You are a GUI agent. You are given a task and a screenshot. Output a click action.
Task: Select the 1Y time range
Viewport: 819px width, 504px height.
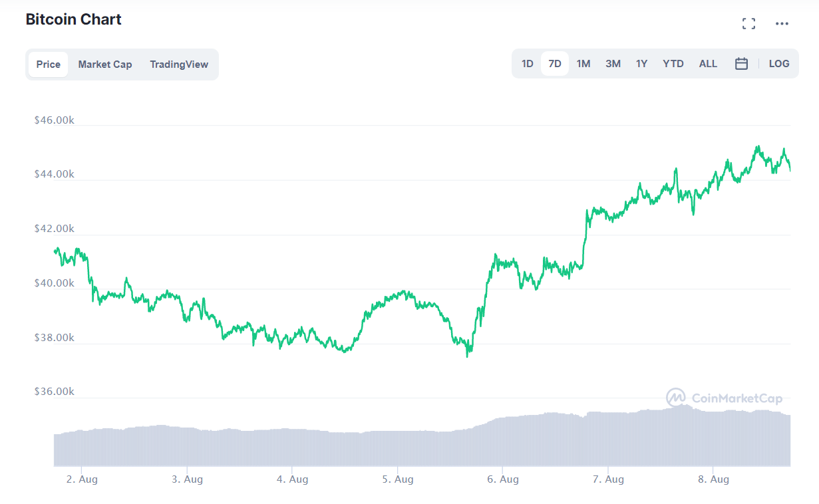point(641,63)
